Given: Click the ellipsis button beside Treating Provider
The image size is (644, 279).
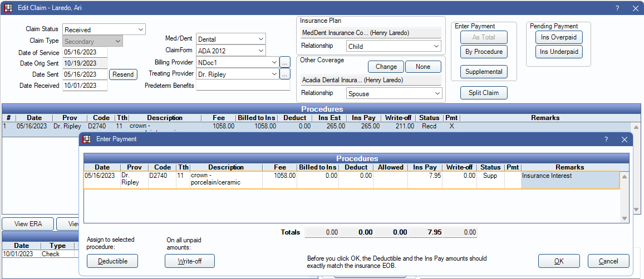Looking at the screenshot, I should tap(284, 74).
